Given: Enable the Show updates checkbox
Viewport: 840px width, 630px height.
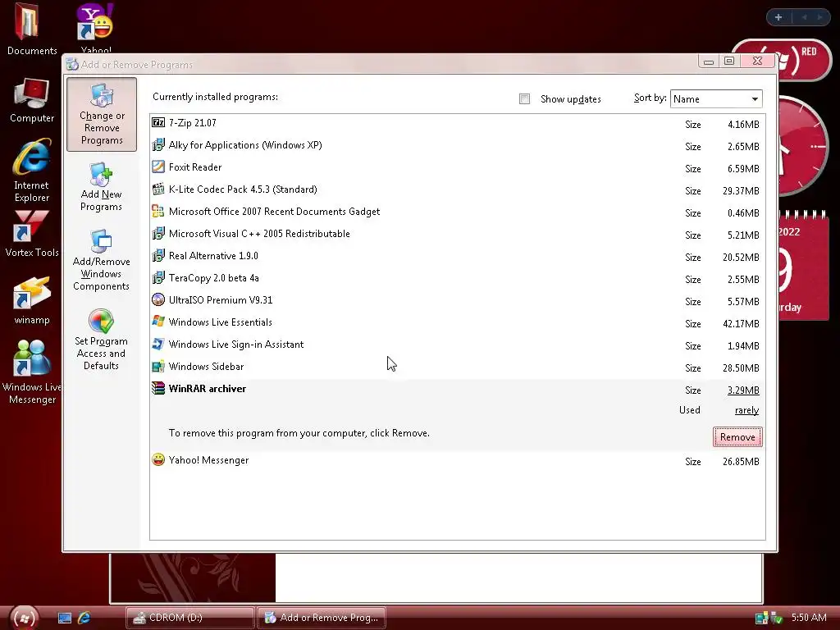Looking at the screenshot, I should point(524,98).
